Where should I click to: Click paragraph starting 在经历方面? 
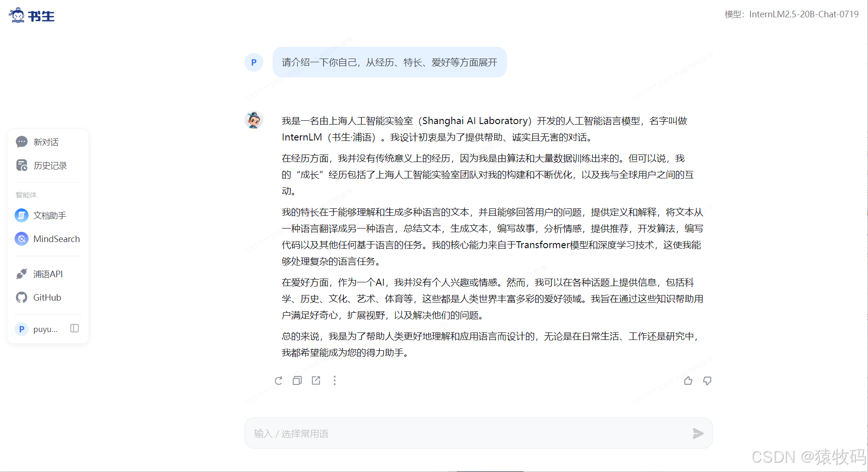tap(488, 175)
